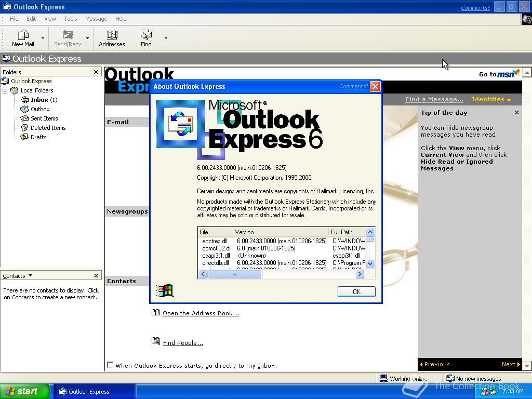Click file list scroll right arrow
The width and height of the screenshot is (532, 399).
[x=360, y=274]
